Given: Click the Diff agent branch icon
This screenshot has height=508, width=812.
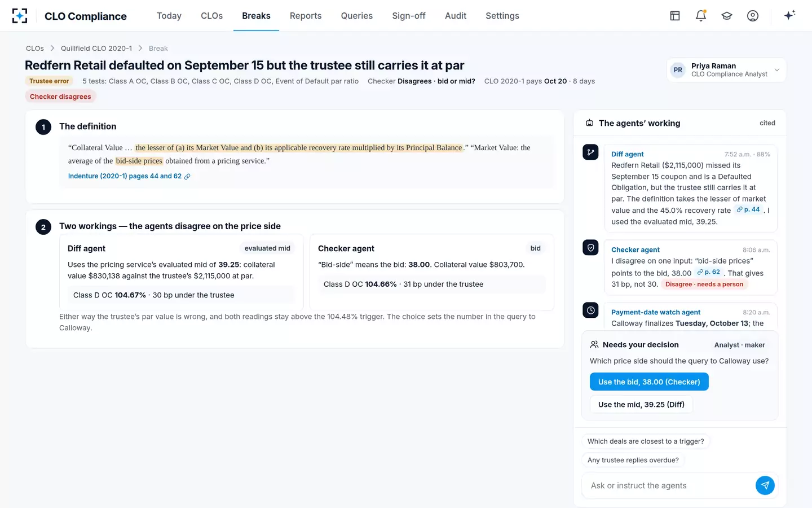Looking at the screenshot, I should point(590,152).
